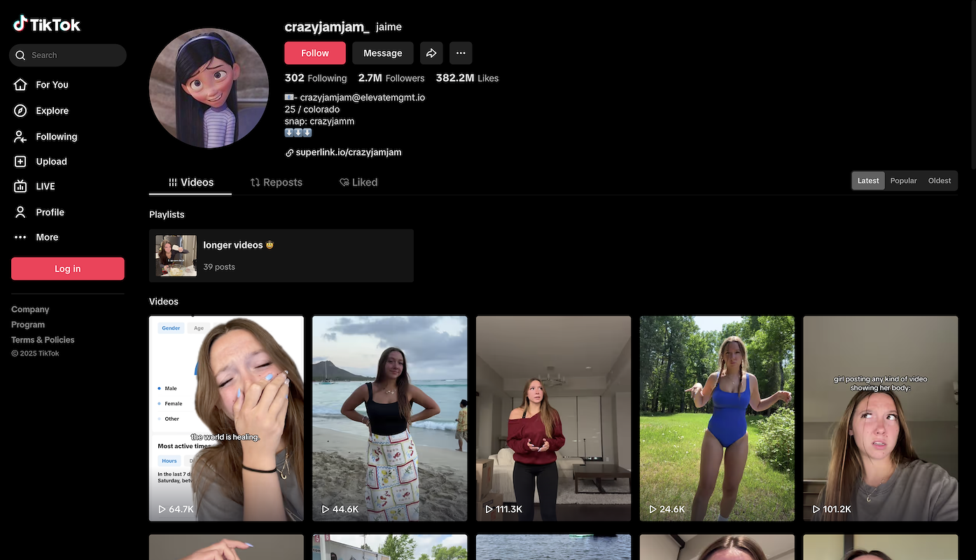Click the link chain icon in bio
The width and height of the screenshot is (976, 560).
[x=289, y=153]
